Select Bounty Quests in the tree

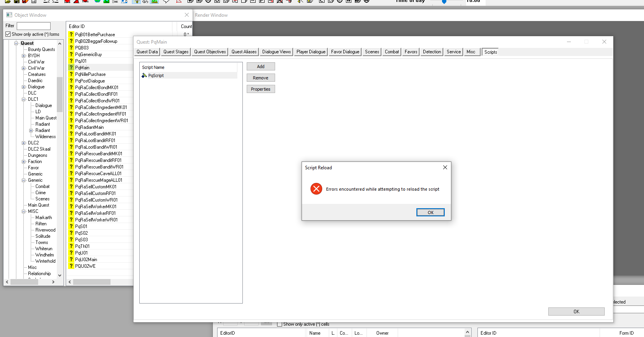coord(41,49)
